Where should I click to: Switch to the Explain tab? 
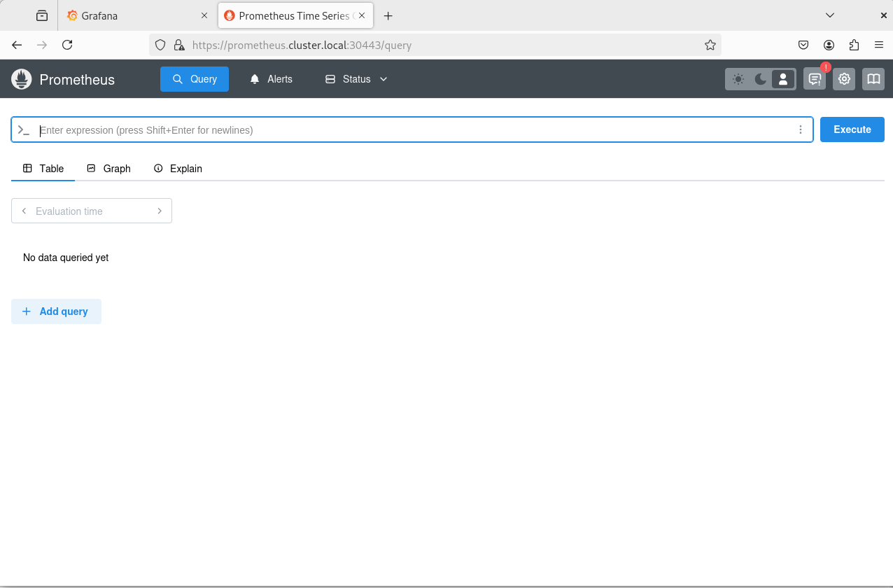(178, 169)
